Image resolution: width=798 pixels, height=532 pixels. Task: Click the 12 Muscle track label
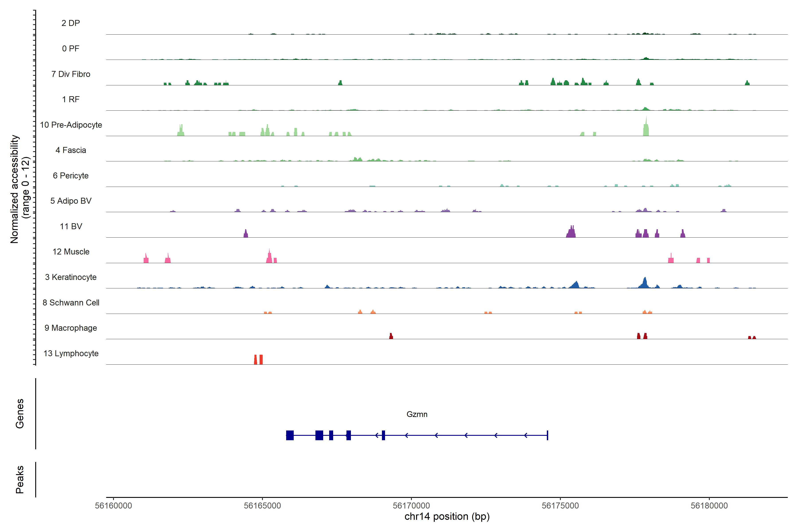(71, 252)
